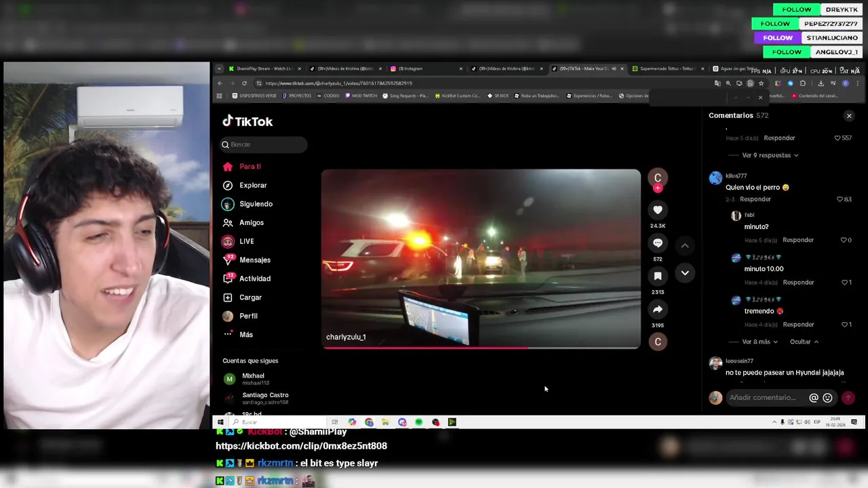Open kickbot.com clip link in chat
Viewport: 868px width, 488px height.
[301, 446]
